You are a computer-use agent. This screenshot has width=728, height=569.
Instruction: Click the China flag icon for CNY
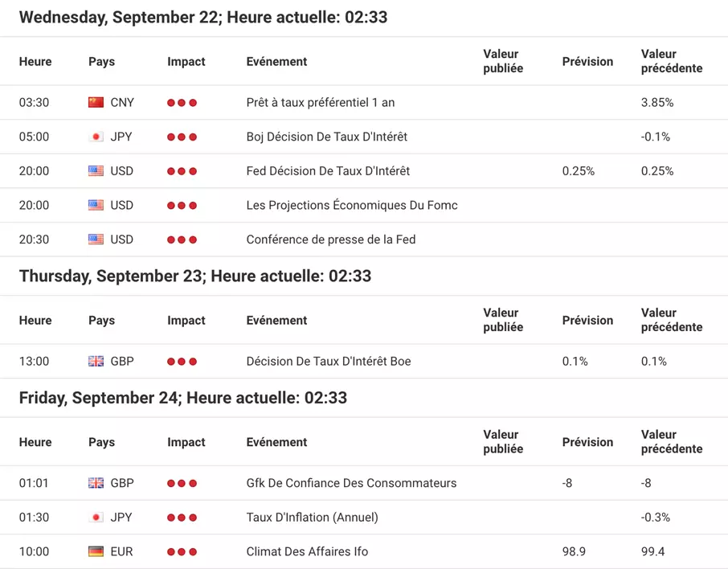pyautogui.click(x=96, y=102)
